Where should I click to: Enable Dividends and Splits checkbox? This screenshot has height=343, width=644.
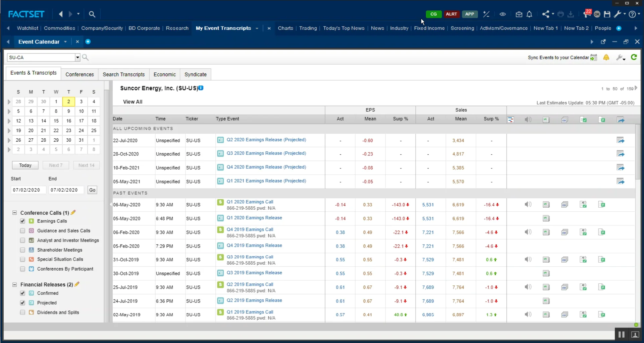pos(22,313)
